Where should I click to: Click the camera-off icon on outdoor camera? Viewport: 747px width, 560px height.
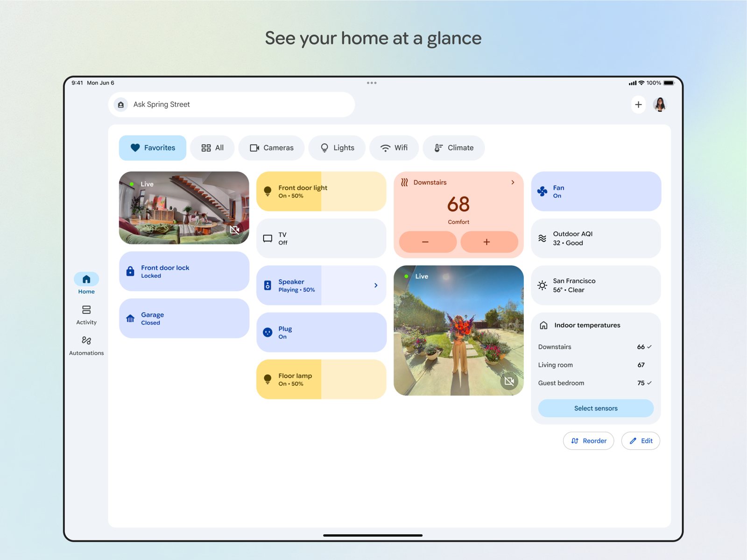click(509, 381)
